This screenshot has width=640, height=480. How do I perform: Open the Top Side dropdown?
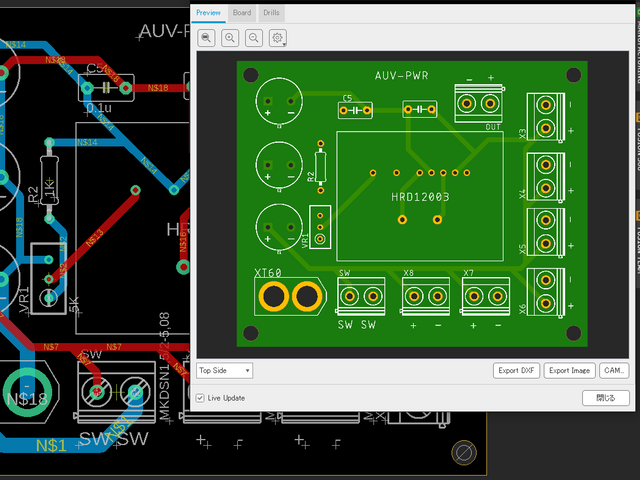tap(224, 370)
